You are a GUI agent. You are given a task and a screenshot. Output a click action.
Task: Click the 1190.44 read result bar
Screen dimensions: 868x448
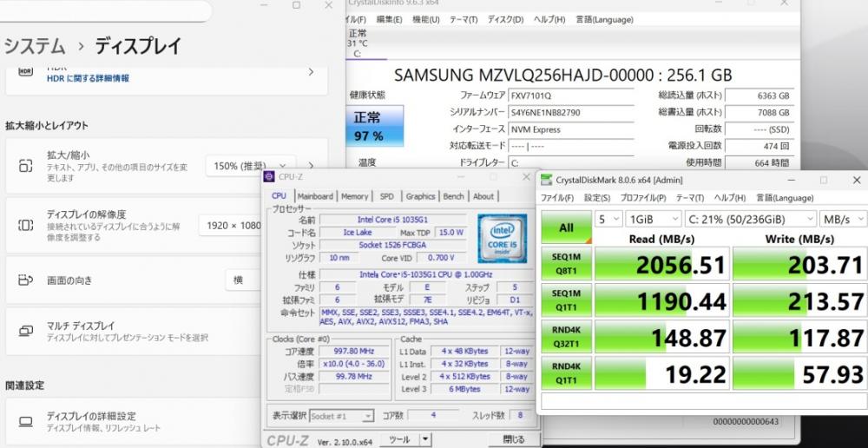[x=662, y=300]
